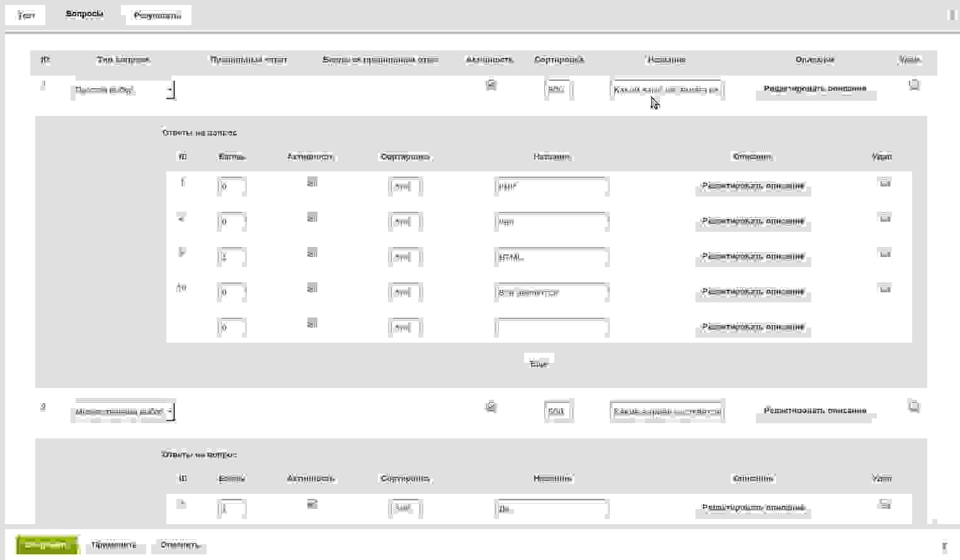Image resolution: width=960 pixels, height=560 pixels.
Task: Mark the Да answer for deletion
Action: coord(885,505)
